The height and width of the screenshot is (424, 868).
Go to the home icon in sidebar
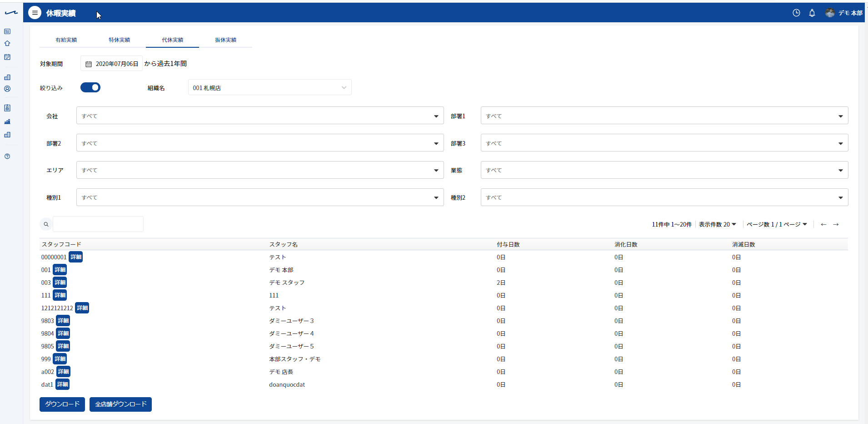click(7, 44)
